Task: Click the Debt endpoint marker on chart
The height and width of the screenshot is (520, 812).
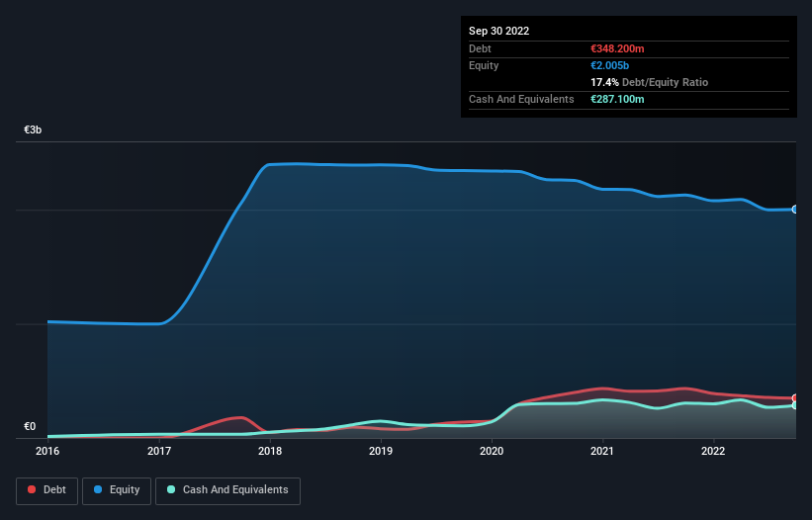Action: pos(795,398)
